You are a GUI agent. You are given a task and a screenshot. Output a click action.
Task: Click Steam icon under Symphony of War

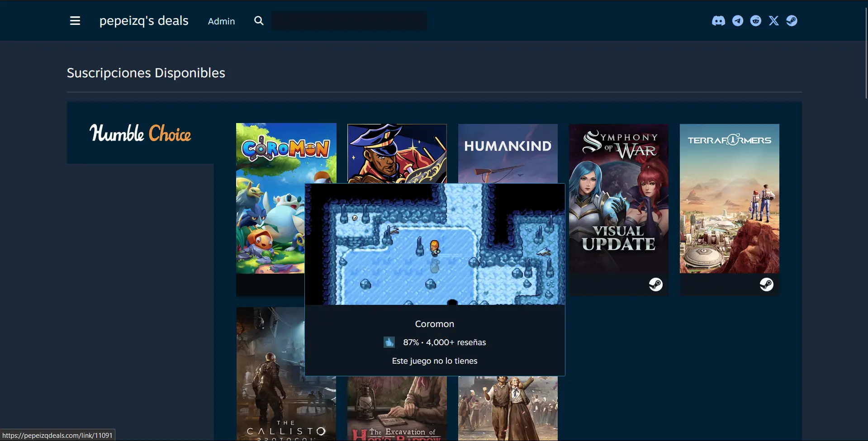(655, 285)
